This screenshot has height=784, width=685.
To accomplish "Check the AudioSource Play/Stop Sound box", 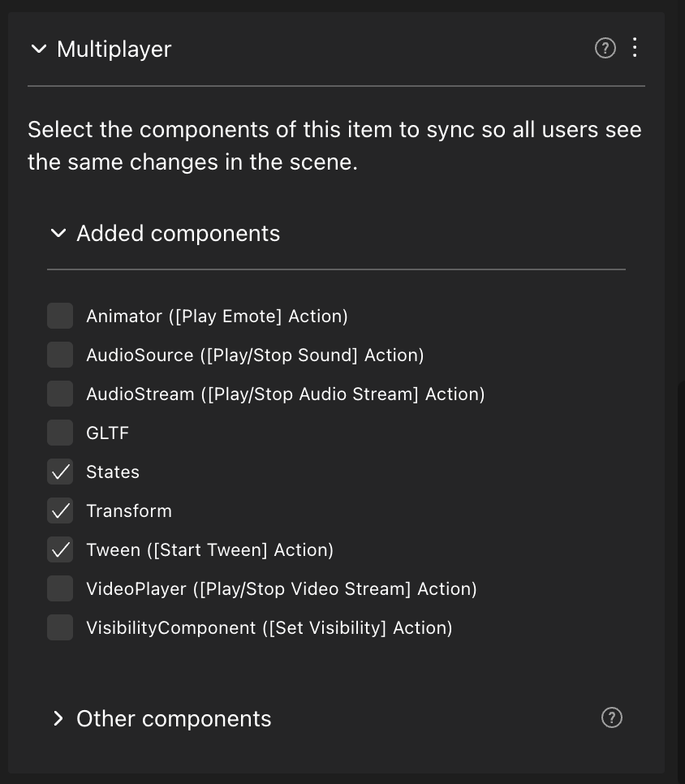I will pos(60,355).
